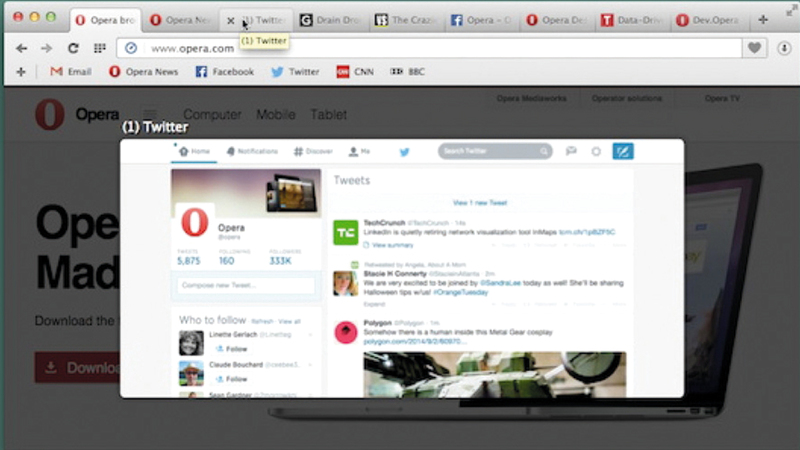The height and width of the screenshot is (450, 800).
Task: Click View 1 new Tweet
Action: pos(480,203)
